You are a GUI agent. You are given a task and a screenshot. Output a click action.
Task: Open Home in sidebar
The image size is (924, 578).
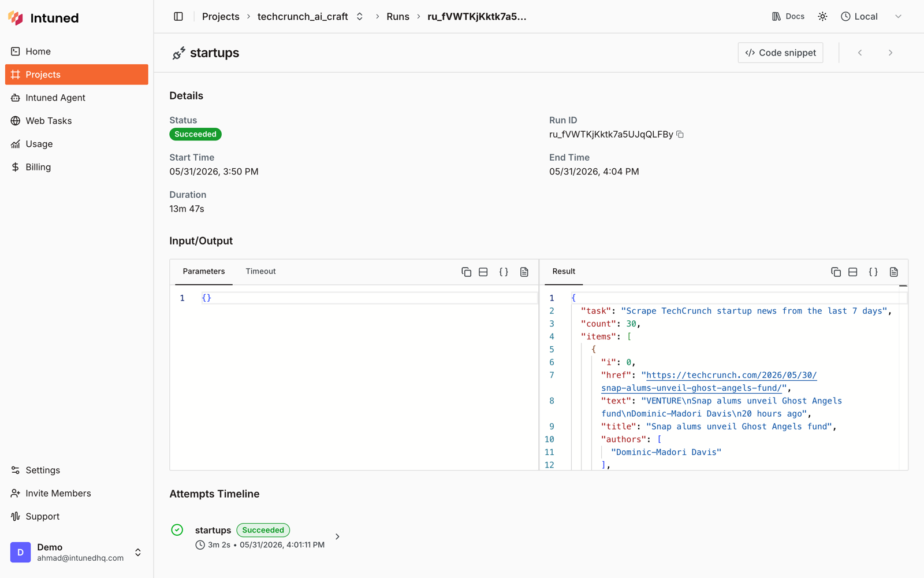pos(77,51)
